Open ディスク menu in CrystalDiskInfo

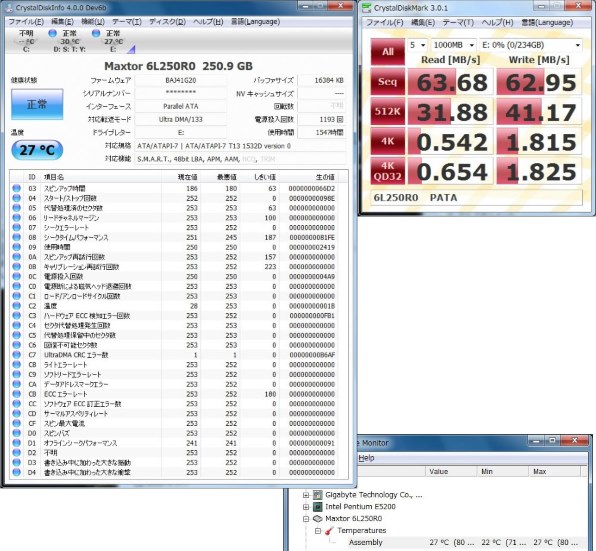click(167, 22)
